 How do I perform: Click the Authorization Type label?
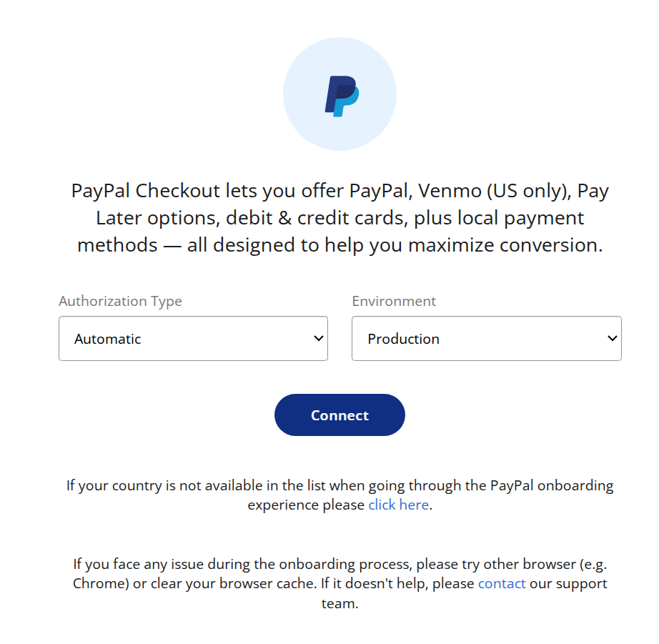click(x=120, y=302)
